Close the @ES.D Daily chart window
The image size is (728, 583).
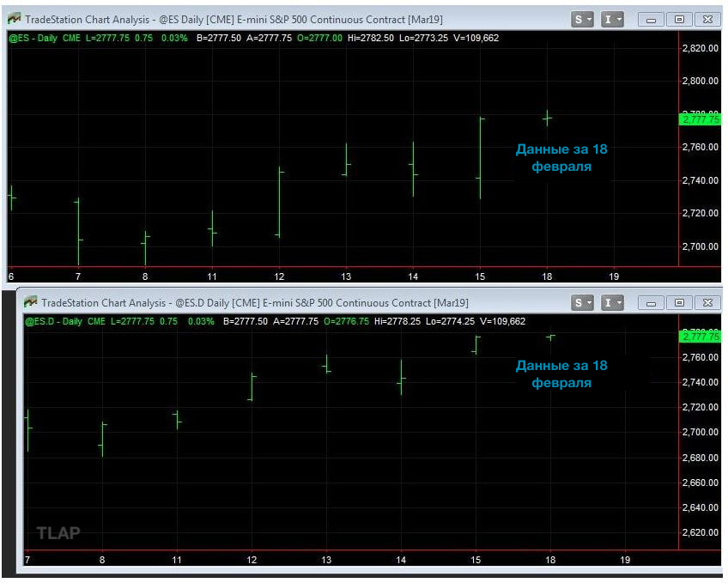[707, 303]
